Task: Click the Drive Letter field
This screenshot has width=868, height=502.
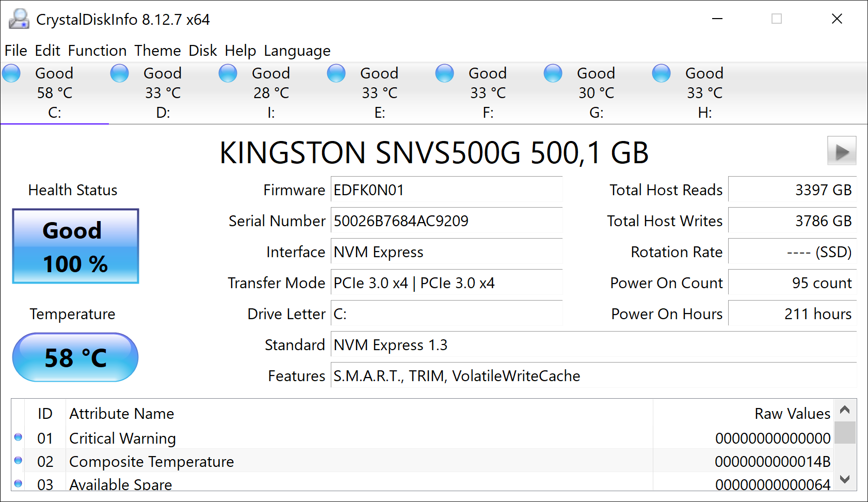Action: [446, 313]
